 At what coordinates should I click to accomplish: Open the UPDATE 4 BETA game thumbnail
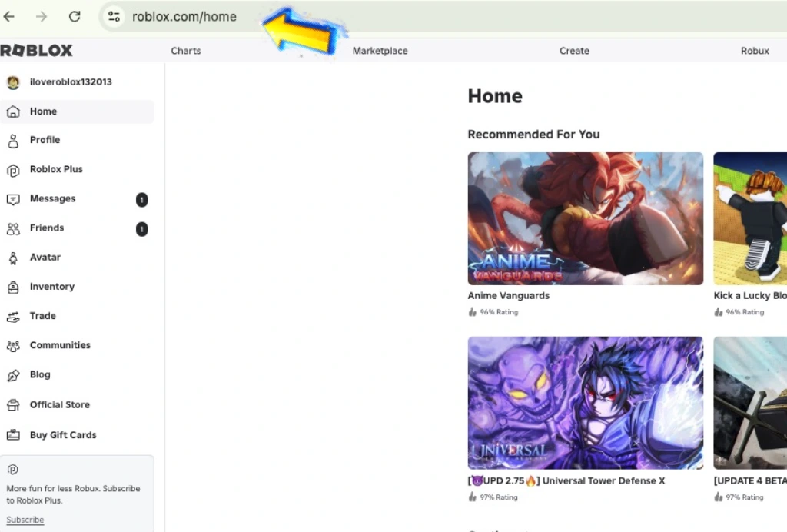pos(750,403)
